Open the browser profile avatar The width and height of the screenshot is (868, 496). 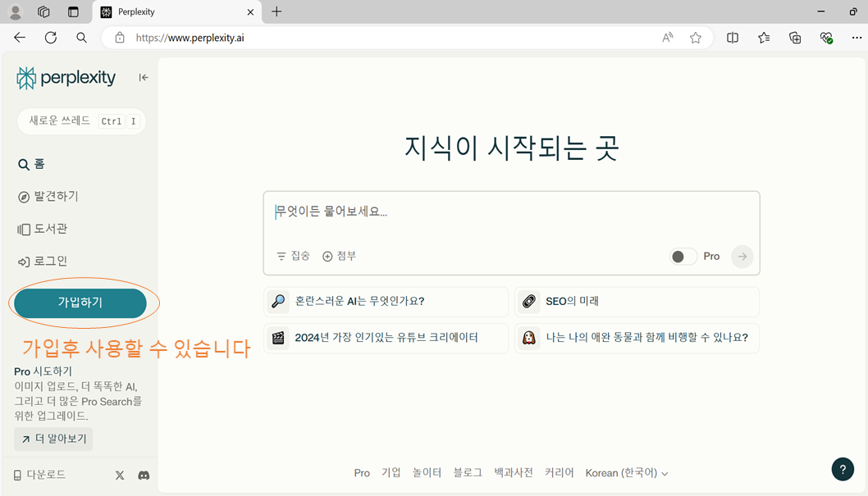[16, 11]
